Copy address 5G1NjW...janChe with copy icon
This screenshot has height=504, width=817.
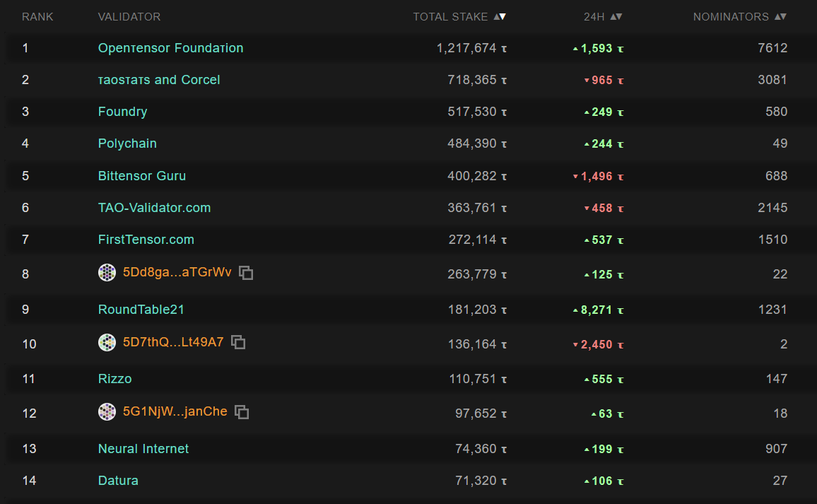pyautogui.click(x=242, y=411)
